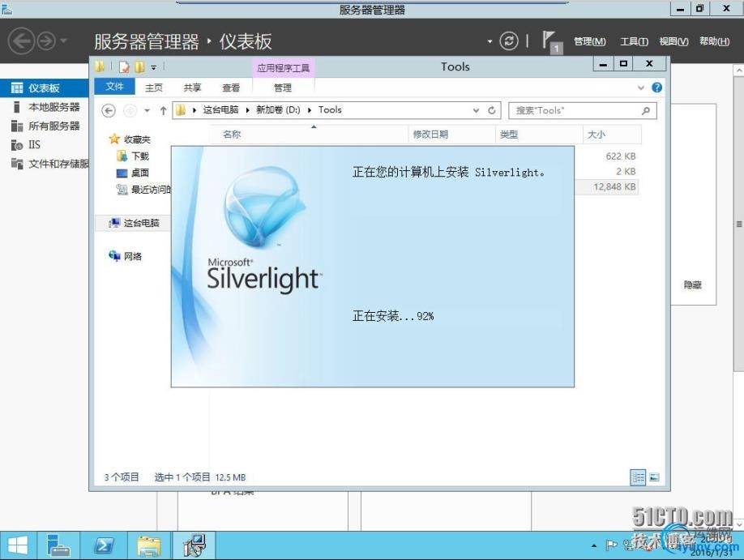744x560 pixels.
Task: Open the Windows Start button
Action: pos(18,545)
